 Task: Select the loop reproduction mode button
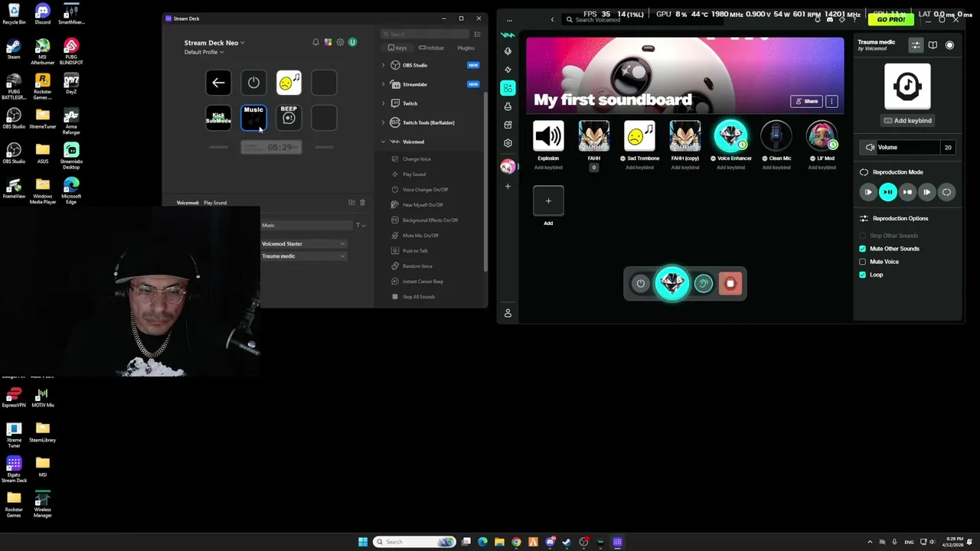coord(946,192)
